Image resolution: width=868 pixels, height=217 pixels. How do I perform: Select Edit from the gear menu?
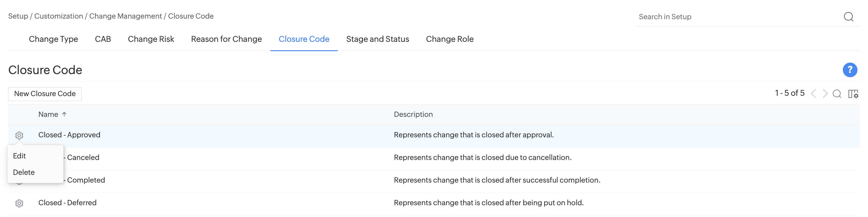click(20, 156)
